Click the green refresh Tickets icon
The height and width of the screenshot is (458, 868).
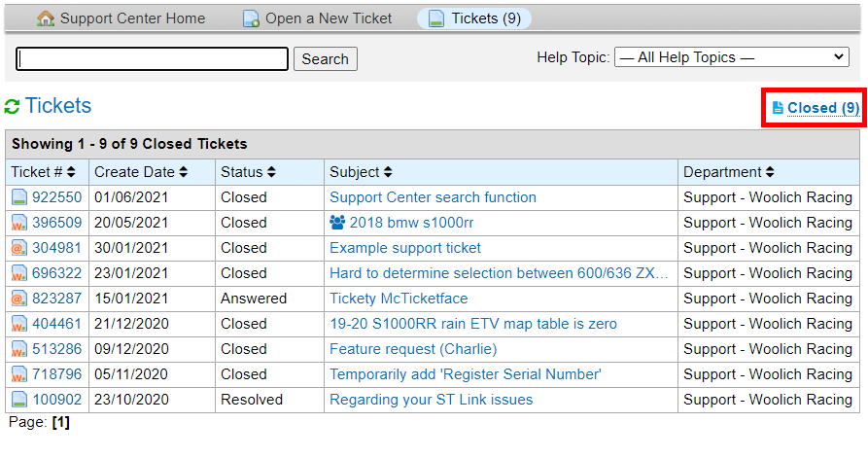click(12, 107)
